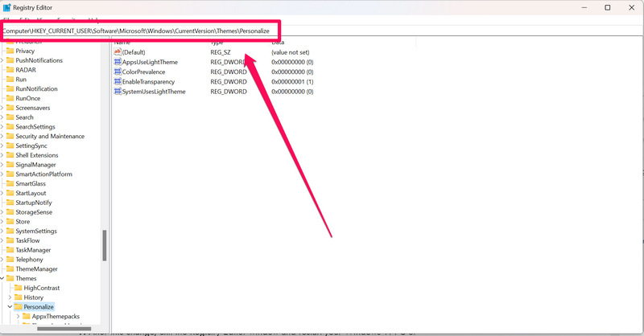Screen dimensions: 644x336
Task: Click the StartLayout folder icon
Action: pyautogui.click(x=10, y=193)
